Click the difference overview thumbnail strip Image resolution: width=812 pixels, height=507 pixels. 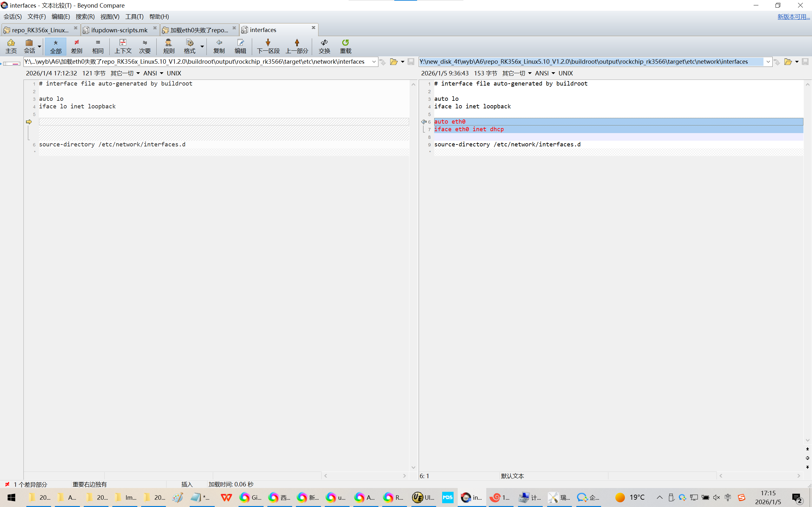[x=11, y=63]
